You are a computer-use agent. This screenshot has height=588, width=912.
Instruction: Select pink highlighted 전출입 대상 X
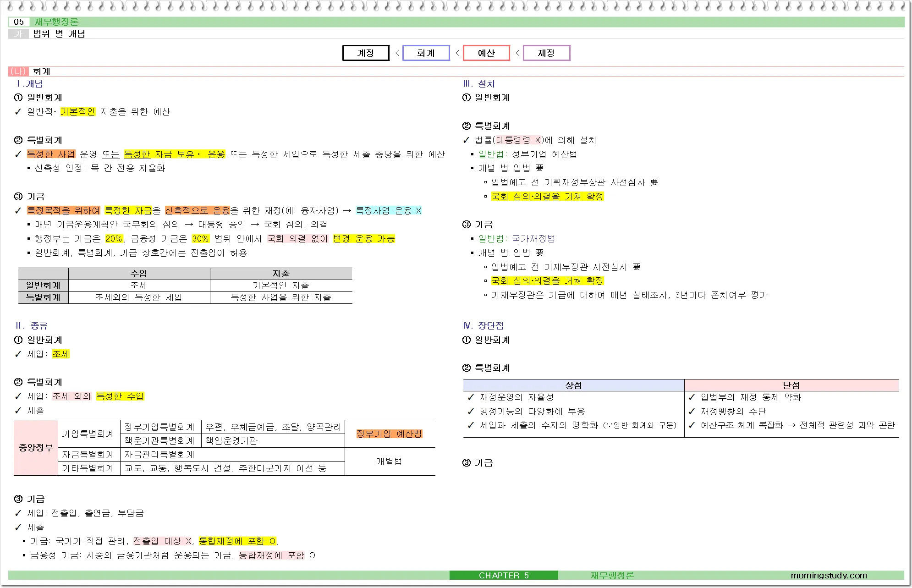tap(163, 541)
